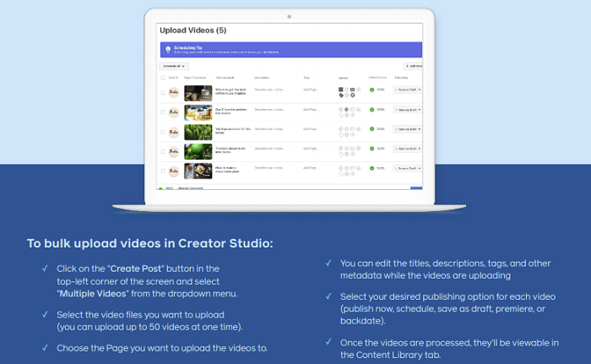Click the Description column header
The height and width of the screenshot is (364, 591).
pyautogui.click(x=262, y=78)
